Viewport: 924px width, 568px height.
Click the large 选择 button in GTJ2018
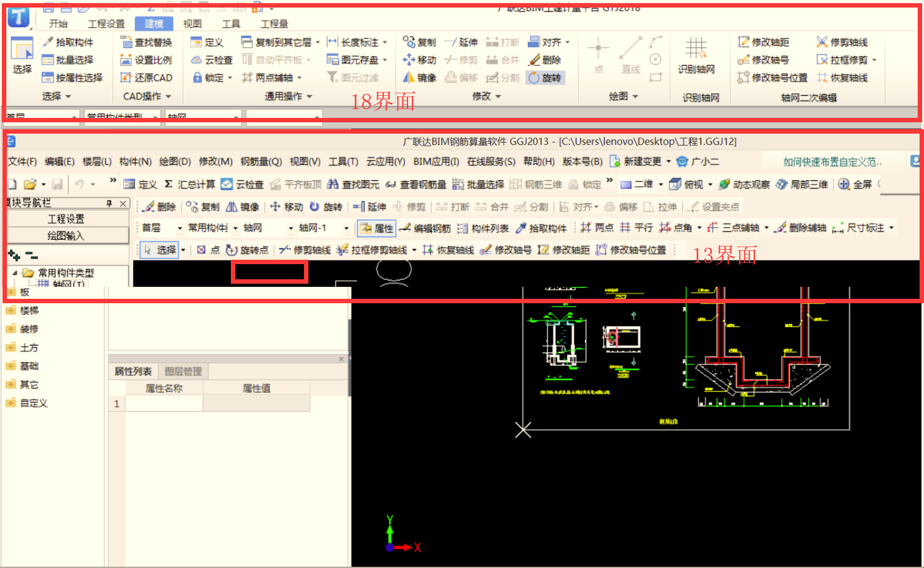coord(22,57)
